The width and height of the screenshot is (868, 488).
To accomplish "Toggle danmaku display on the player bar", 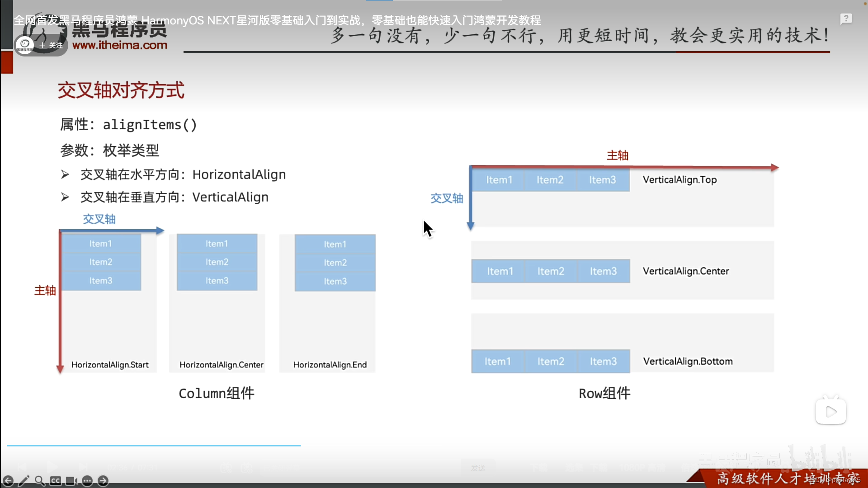I will click(x=226, y=468).
